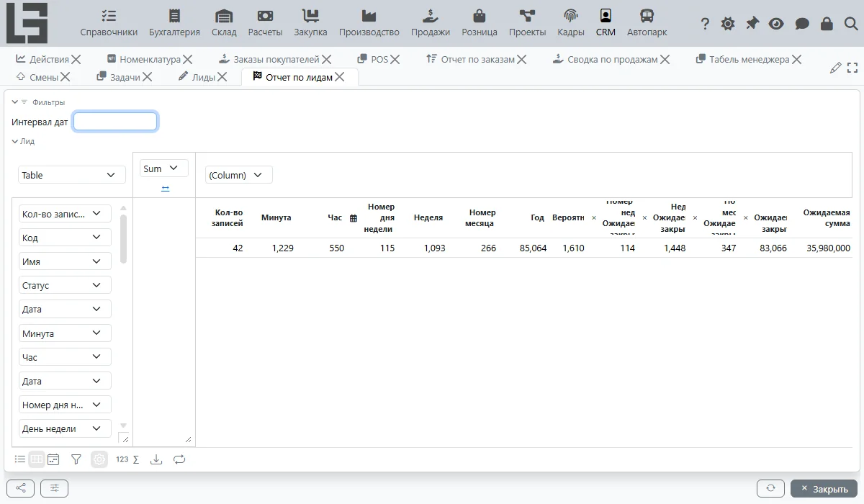This screenshot has height=504, width=864.
Task: Expand the Час field dropdown
Action: pos(65,357)
